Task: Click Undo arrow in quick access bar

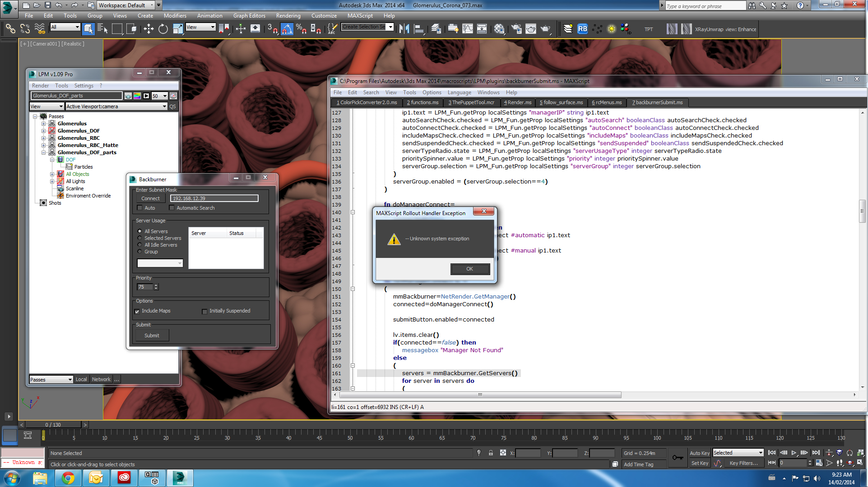Action: point(59,5)
